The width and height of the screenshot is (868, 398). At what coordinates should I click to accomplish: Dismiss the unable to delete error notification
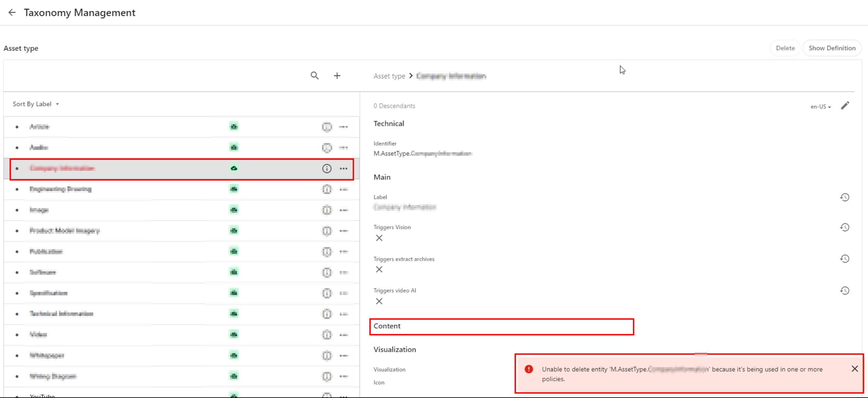click(x=855, y=369)
